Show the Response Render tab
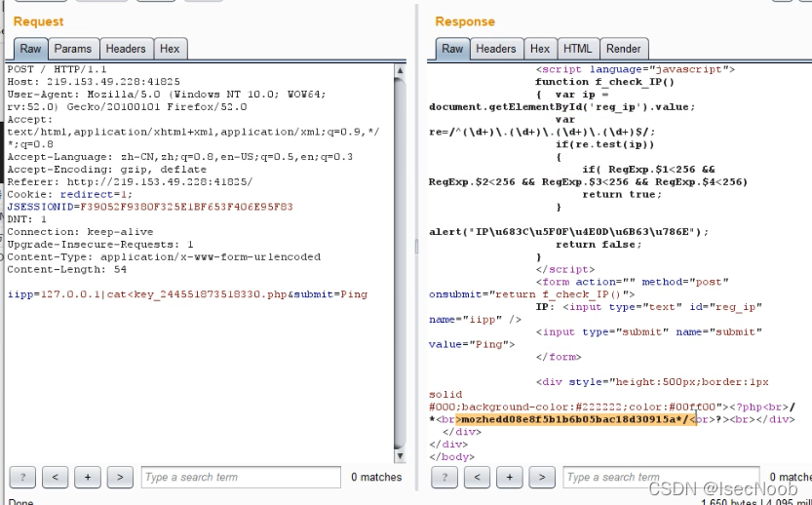 (624, 49)
